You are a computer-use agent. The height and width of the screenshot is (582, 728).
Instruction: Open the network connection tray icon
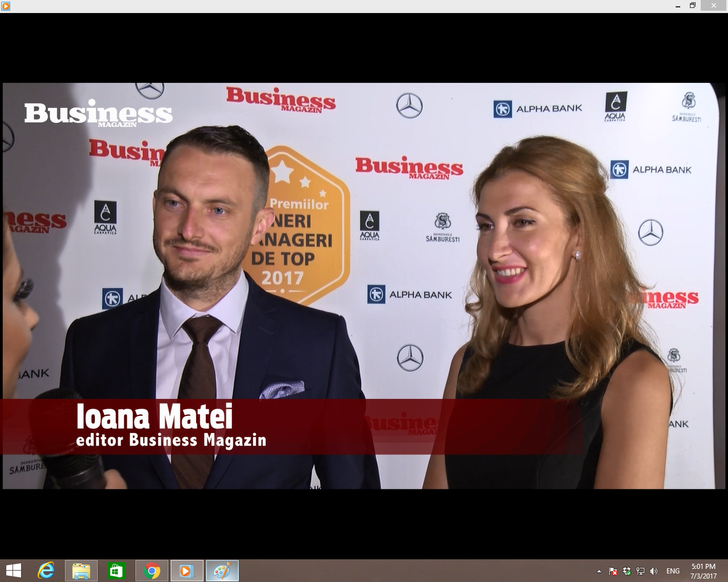click(x=640, y=571)
